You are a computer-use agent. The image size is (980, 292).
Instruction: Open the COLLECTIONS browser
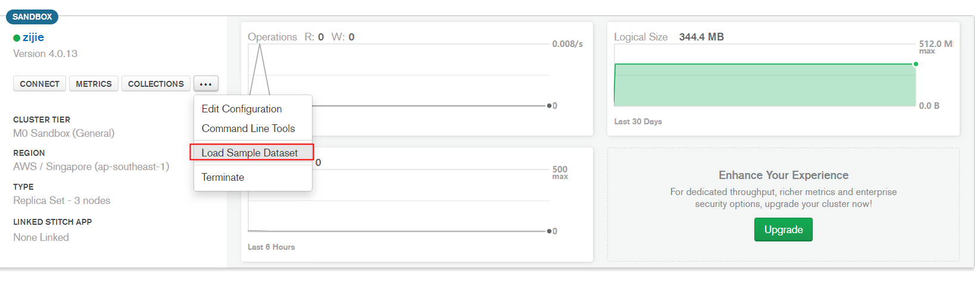pyautogui.click(x=156, y=84)
